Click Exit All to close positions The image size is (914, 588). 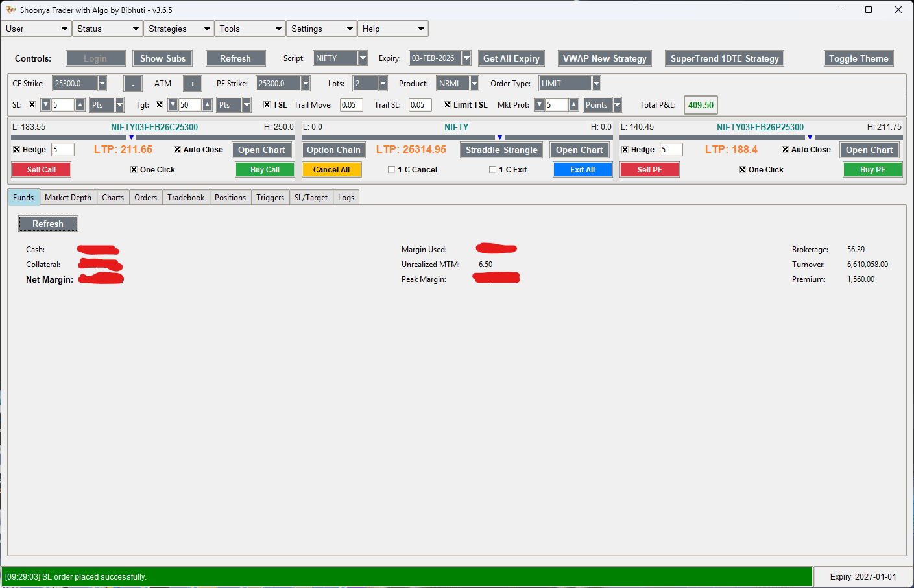(583, 169)
